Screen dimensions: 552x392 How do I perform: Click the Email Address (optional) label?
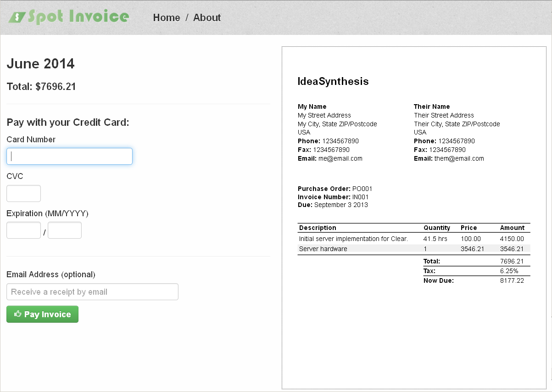click(x=51, y=274)
